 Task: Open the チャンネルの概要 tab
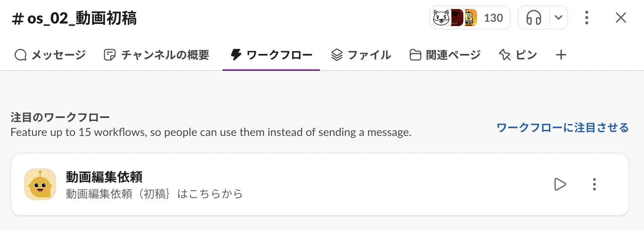pyautogui.click(x=157, y=55)
